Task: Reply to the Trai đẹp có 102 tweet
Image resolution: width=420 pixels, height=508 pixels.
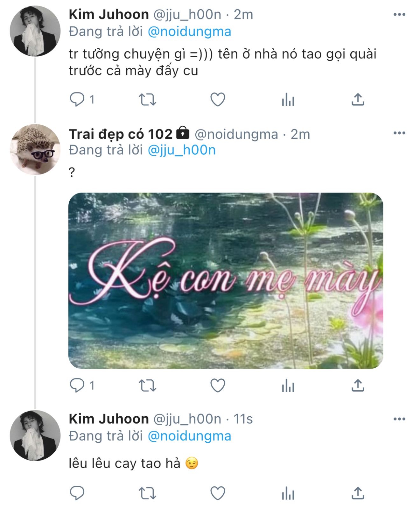Action: coord(77,385)
